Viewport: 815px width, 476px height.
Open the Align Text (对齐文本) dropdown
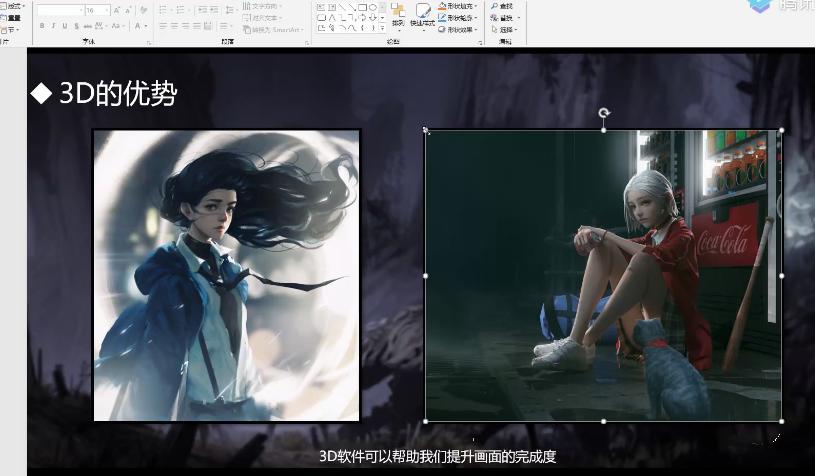262,18
